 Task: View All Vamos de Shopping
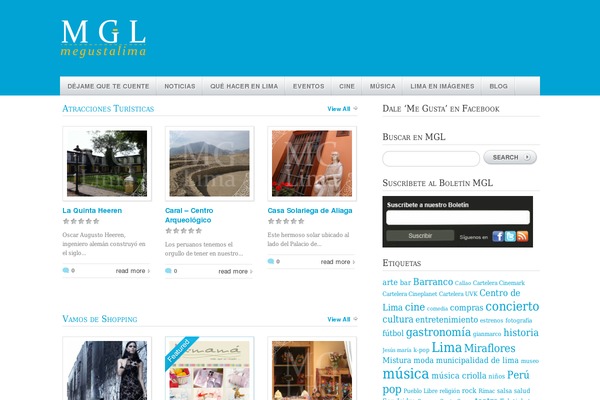pyautogui.click(x=342, y=319)
